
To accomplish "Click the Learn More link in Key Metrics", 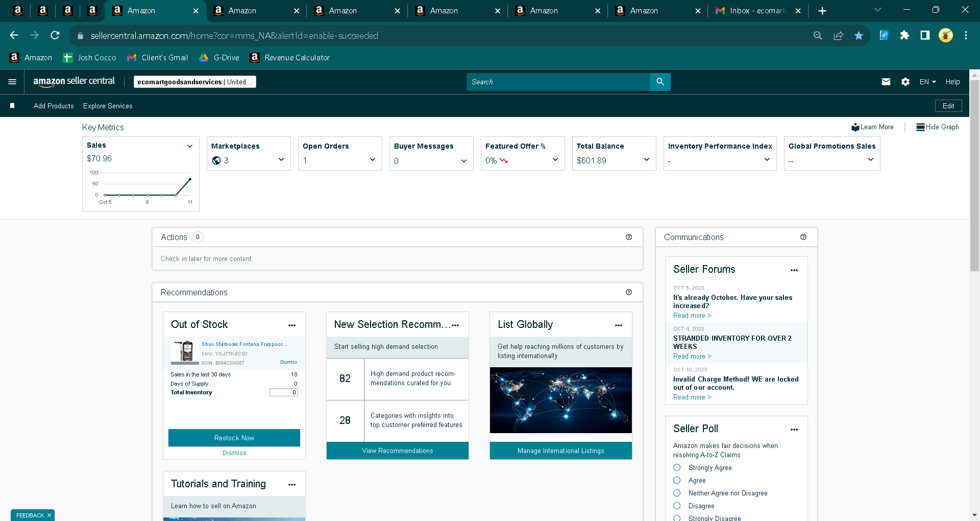I will click(x=872, y=127).
